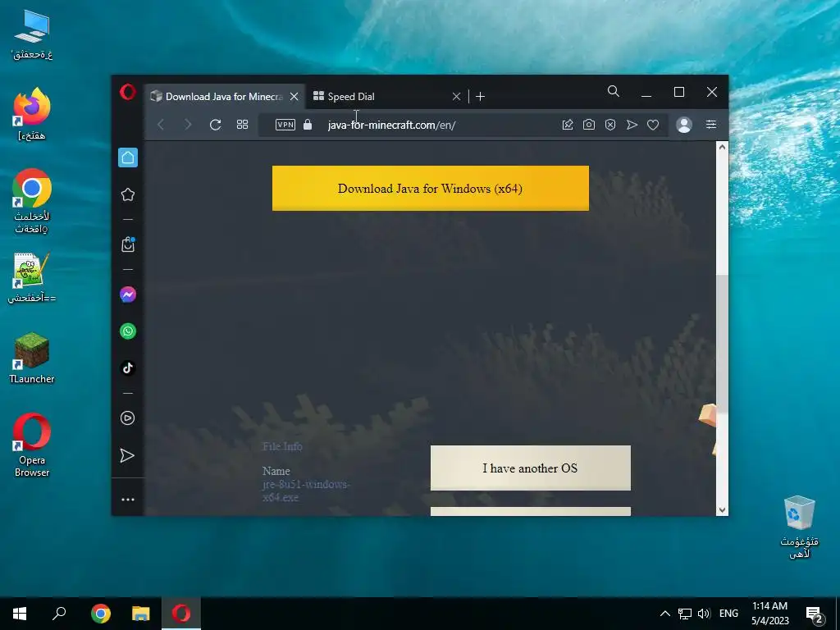The height and width of the screenshot is (630, 840).
Task: Click the java-for-minecraft.com address field
Action: click(391, 125)
